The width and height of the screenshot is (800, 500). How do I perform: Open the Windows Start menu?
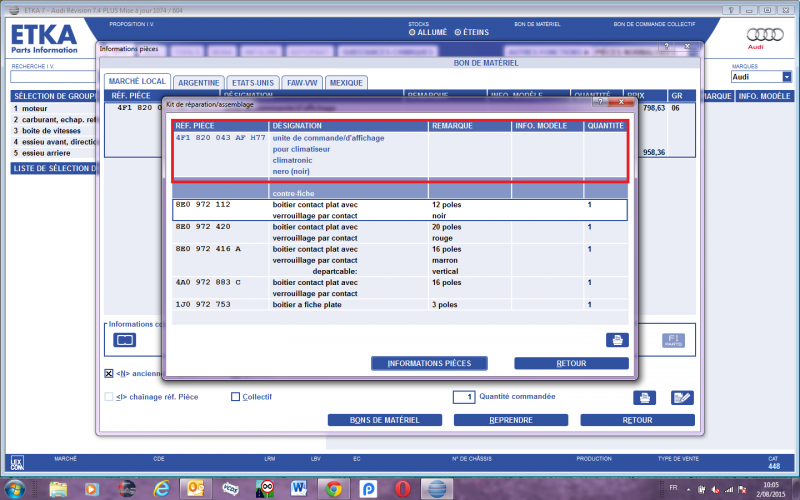(15, 489)
